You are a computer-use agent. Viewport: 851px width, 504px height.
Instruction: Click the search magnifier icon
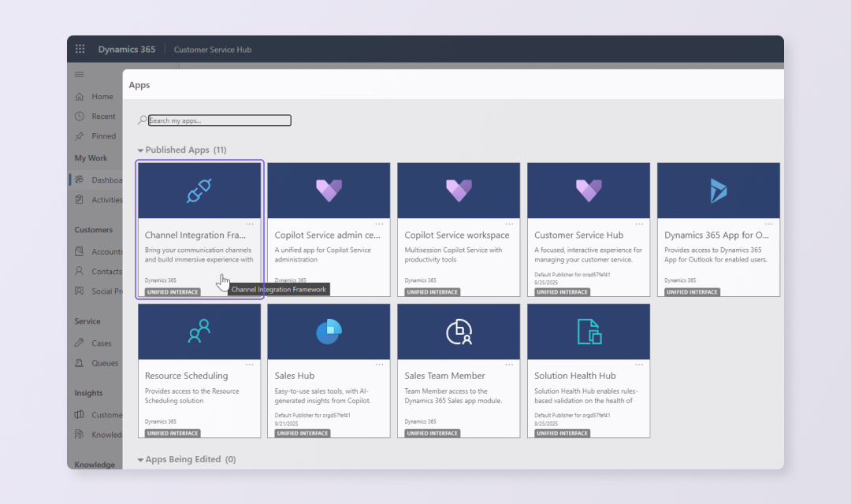[x=142, y=120]
